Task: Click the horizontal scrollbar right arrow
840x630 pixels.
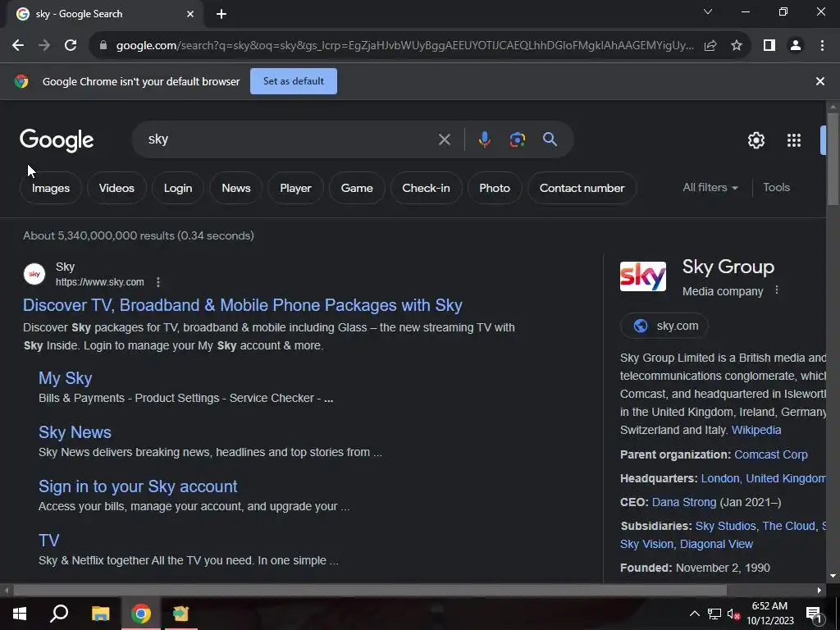Action: pyautogui.click(x=819, y=591)
